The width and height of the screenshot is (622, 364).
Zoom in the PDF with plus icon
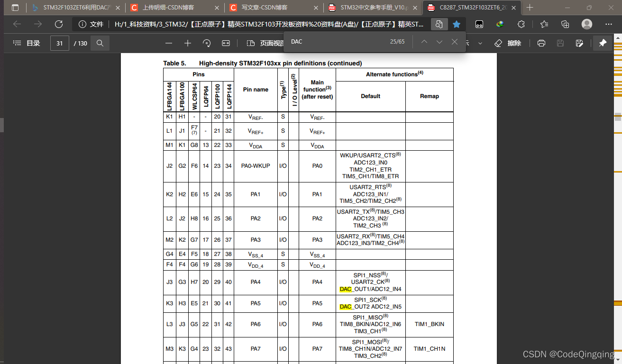[188, 43]
